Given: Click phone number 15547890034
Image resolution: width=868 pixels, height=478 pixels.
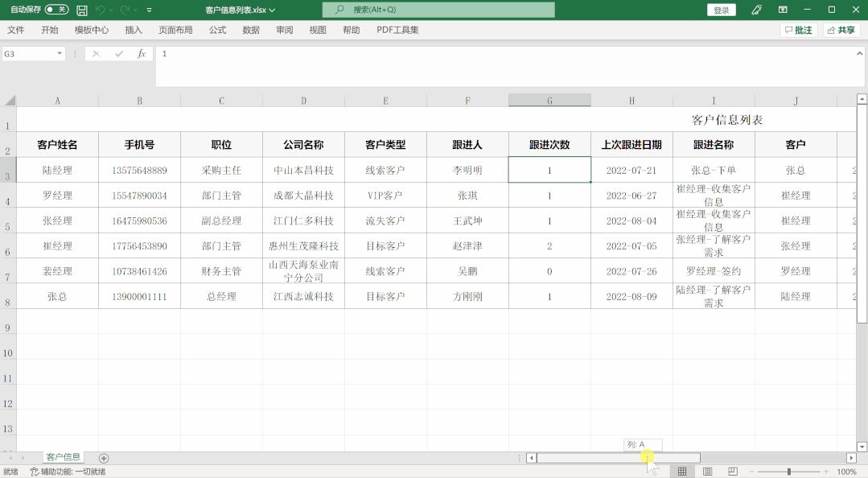Looking at the screenshot, I should [x=139, y=196].
